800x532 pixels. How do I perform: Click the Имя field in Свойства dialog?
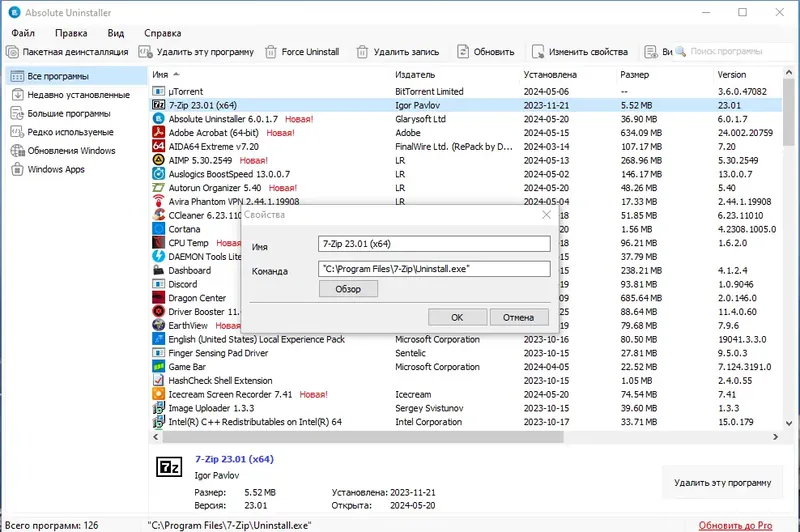pyautogui.click(x=434, y=244)
